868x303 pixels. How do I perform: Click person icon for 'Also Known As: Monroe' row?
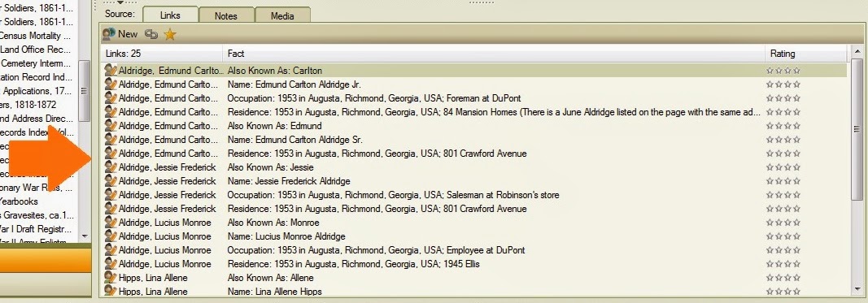[x=111, y=223]
